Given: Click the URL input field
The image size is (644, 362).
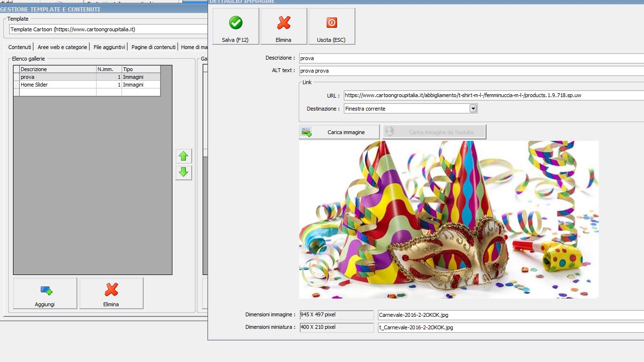Looking at the screenshot, I should point(494,95).
